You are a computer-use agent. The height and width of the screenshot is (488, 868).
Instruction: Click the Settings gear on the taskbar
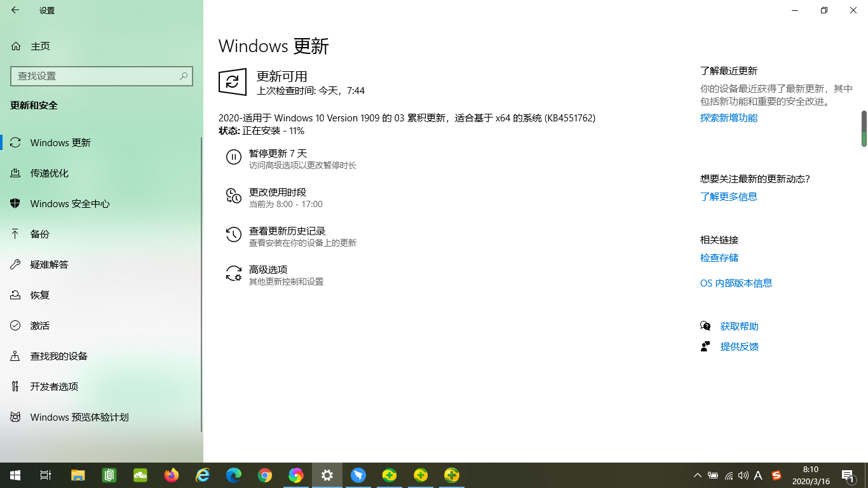[x=327, y=475]
